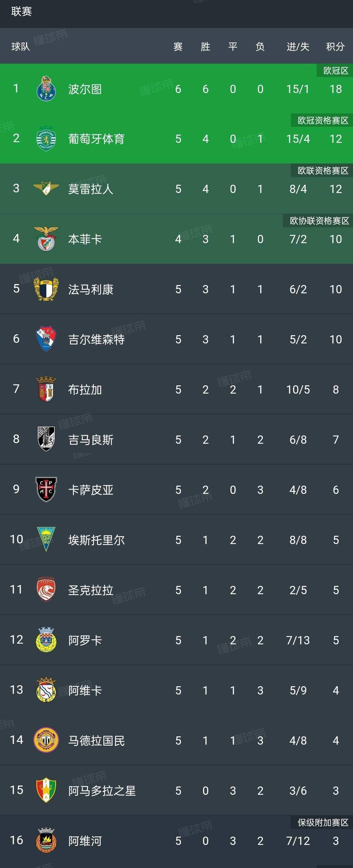
Task: Tap the 保级附加赛区 zone label
Action: (323, 822)
